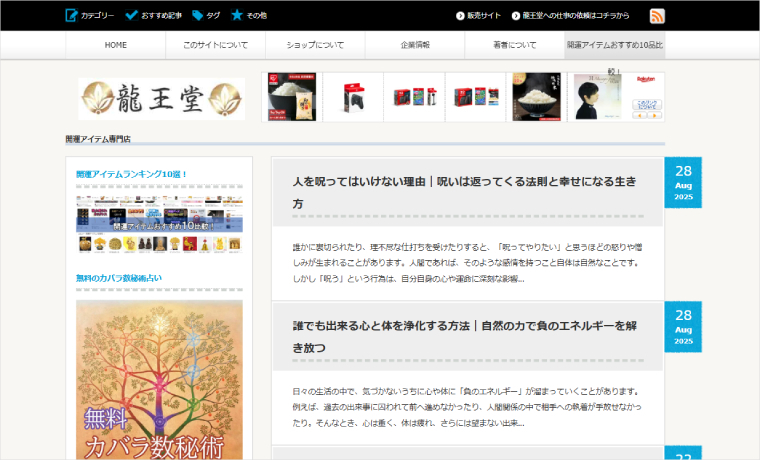Click the タグ tag icon
This screenshot has width=760, height=460.
198,16
